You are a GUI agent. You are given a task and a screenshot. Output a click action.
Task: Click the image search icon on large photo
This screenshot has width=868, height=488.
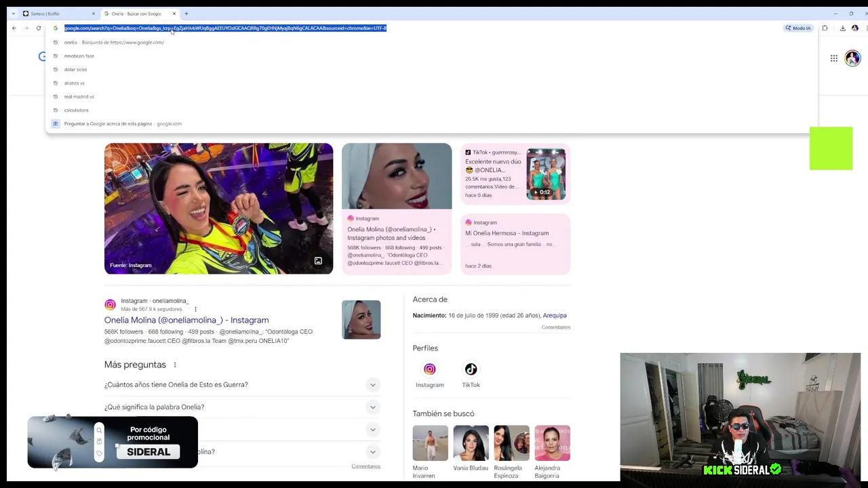pyautogui.click(x=318, y=261)
